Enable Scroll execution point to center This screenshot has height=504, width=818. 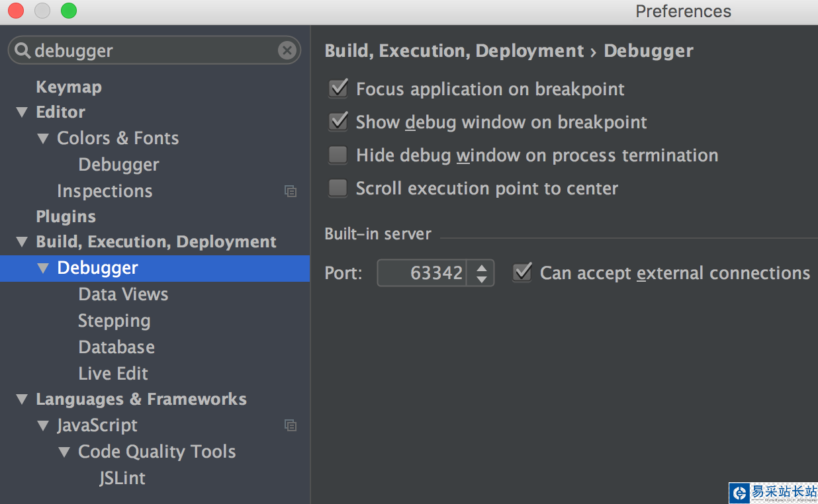tap(338, 188)
